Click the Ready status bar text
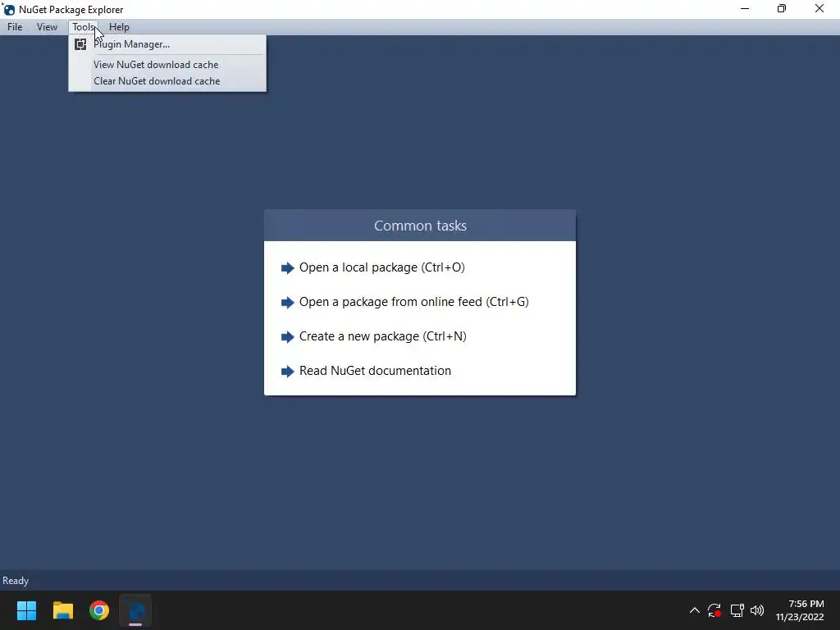The width and height of the screenshot is (840, 630). (x=16, y=581)
